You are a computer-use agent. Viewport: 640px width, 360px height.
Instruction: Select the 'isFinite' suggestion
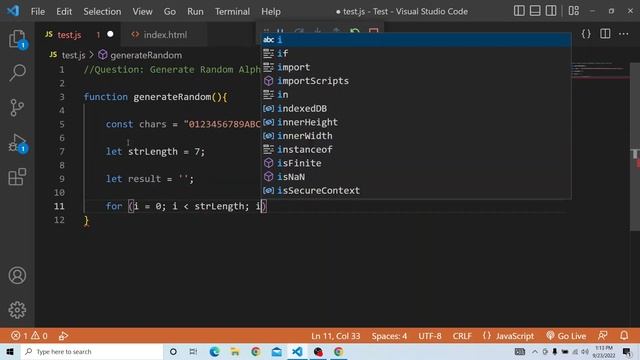(x=416, y=163)
